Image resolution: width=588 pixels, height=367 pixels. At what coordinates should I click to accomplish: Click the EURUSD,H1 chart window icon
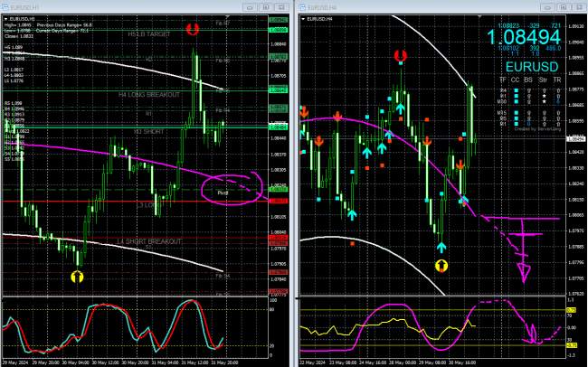click(5, 7)
